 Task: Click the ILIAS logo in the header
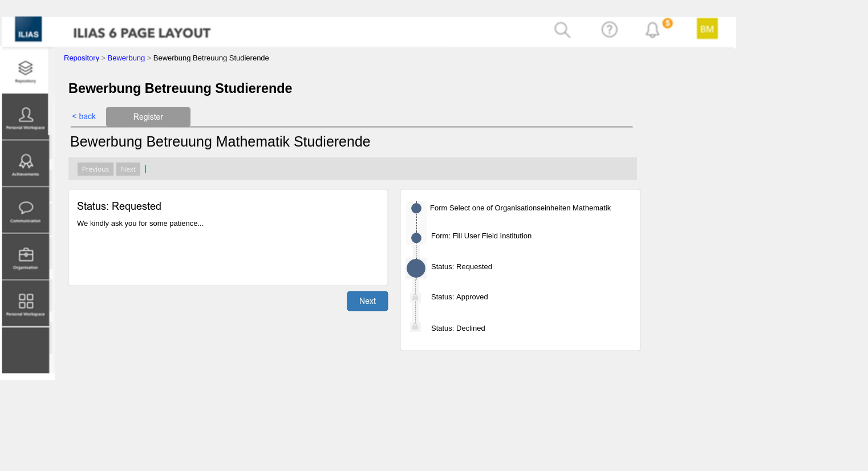28,29
